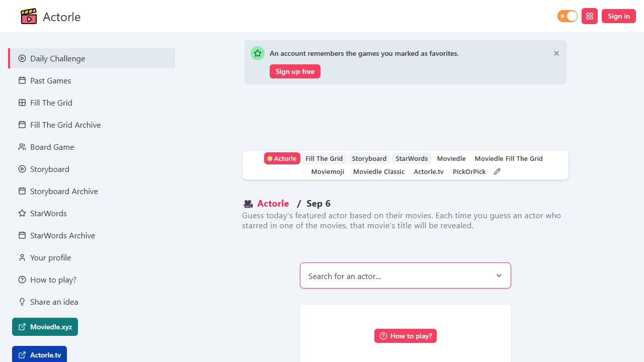The width and height of the screenshot is (644, 362).
Task: Switch to PickOrPick game tab
Action: tap(469, 171)
